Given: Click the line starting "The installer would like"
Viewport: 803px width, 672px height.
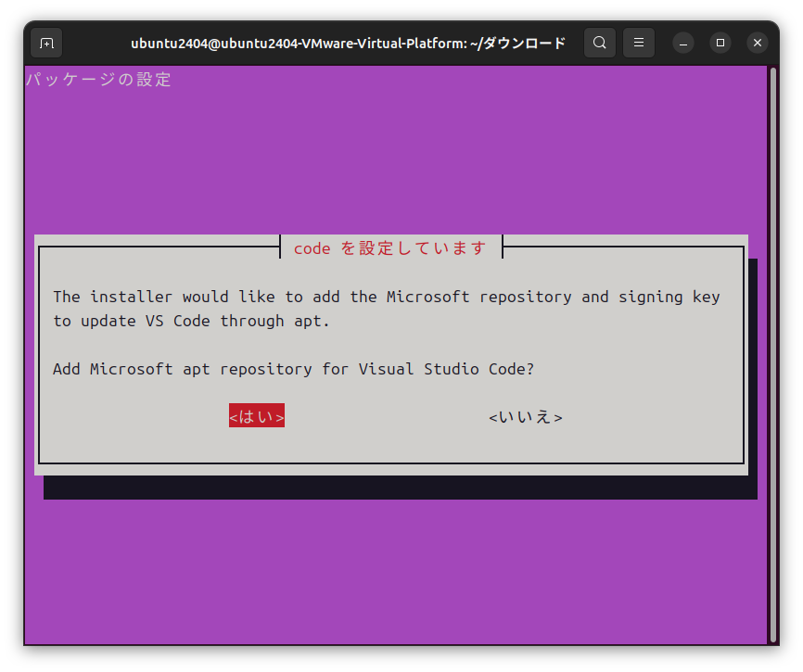Looking at the screenshot, I should (x=386, y=297).
